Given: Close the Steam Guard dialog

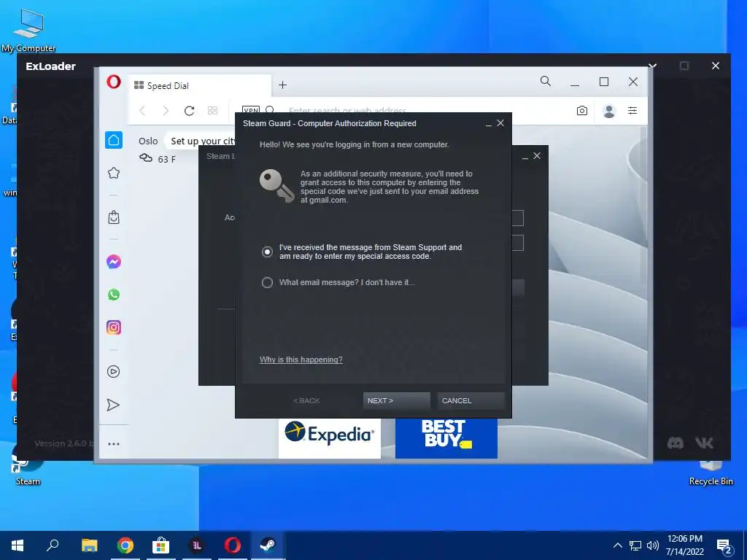Looking at the screenshot, I should point(500,122).
